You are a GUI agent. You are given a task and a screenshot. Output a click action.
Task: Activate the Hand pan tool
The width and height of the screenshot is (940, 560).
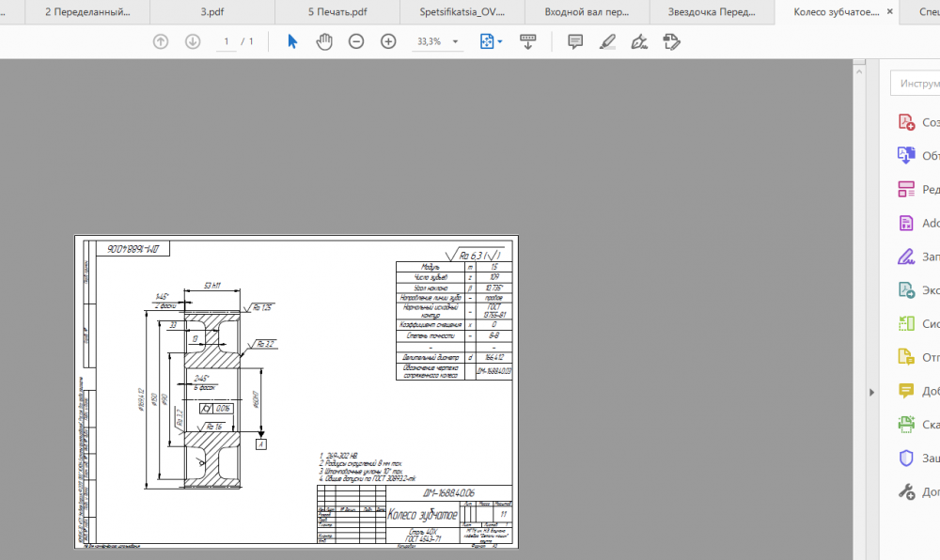324,41
